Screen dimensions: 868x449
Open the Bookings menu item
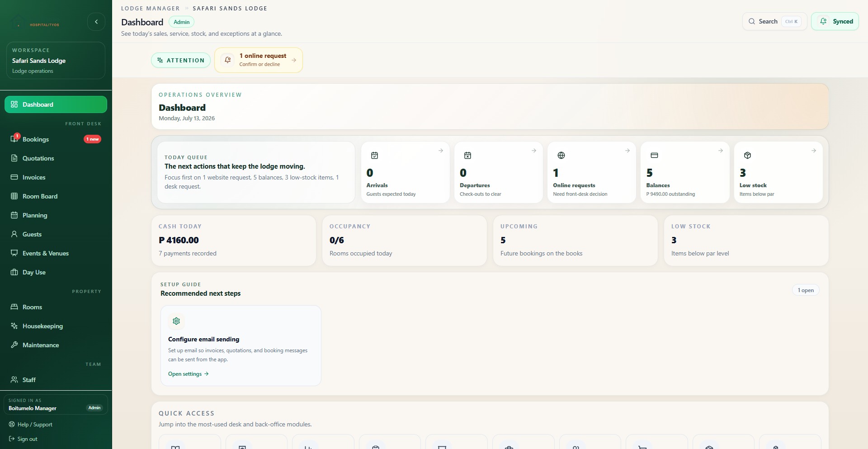[x=56, y=139]
